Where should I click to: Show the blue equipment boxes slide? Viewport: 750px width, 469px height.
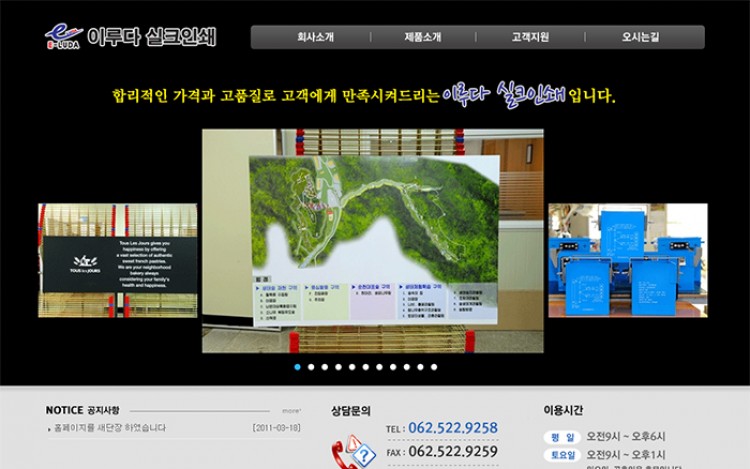point(627,260)
